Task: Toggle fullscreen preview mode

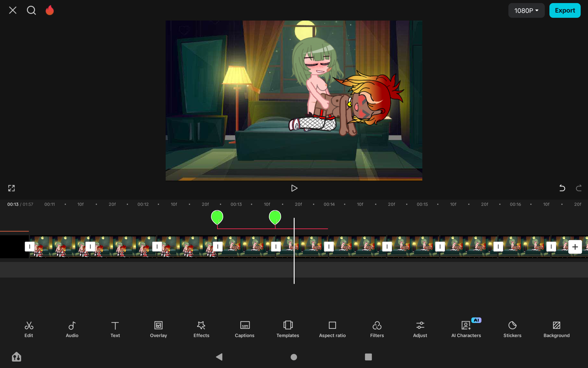Action: point(12,188)
